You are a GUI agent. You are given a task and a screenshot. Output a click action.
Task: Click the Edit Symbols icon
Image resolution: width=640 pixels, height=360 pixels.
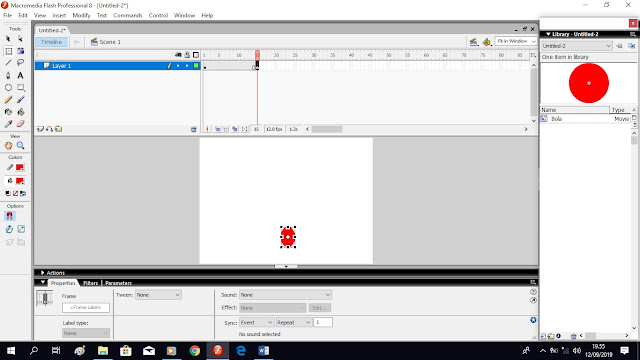pos(486,42)
